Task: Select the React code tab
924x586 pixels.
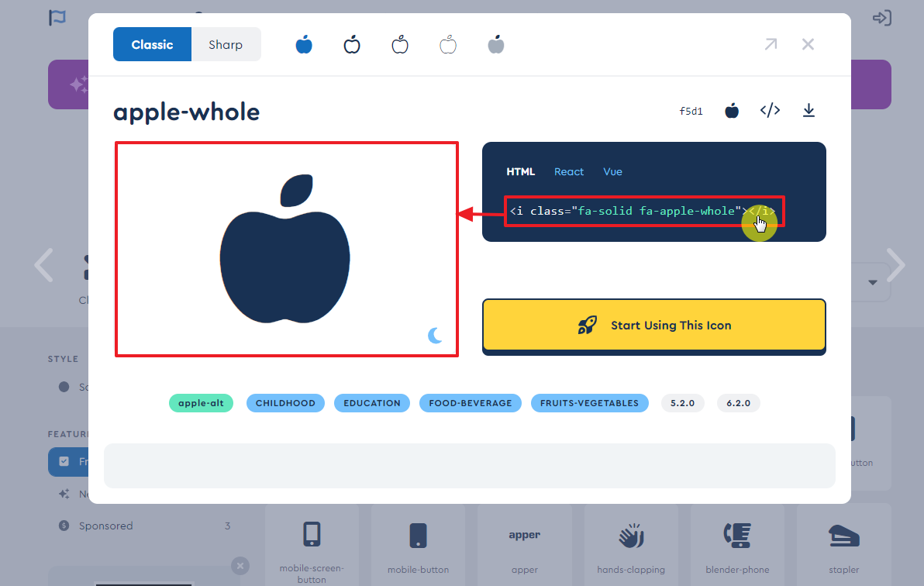Action: coord(569,171)
